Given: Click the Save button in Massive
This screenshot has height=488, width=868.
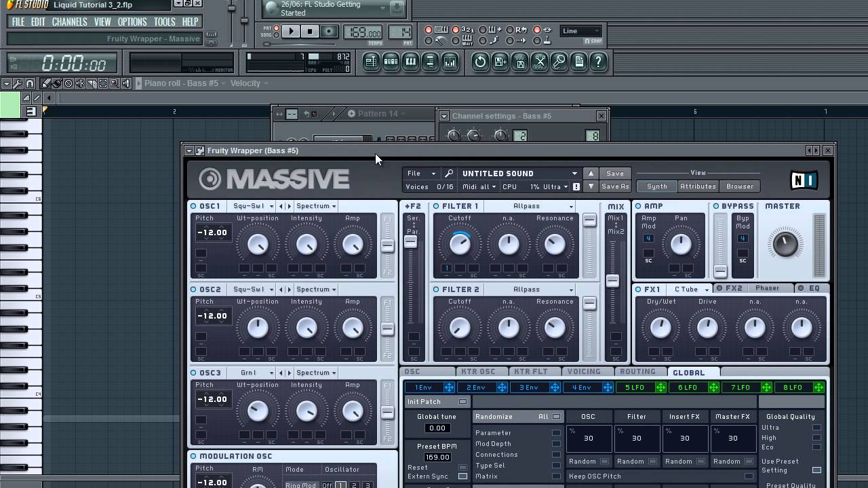Looking at the screenshot, I should tap(615, 174).
